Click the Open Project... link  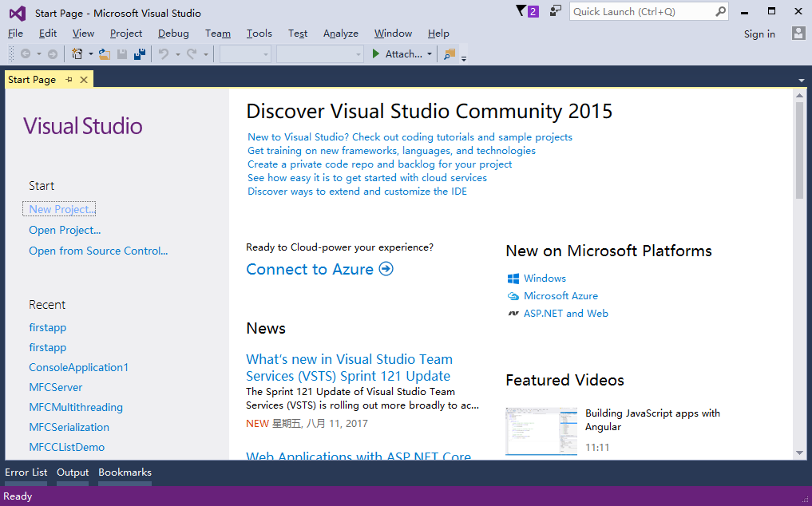coord(65,230)
